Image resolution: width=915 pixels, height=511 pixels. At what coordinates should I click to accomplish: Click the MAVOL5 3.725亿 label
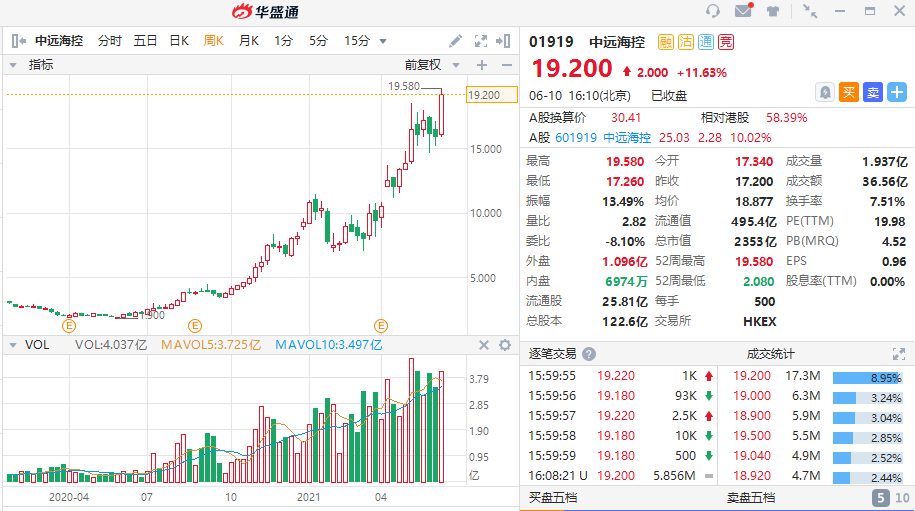211,345
